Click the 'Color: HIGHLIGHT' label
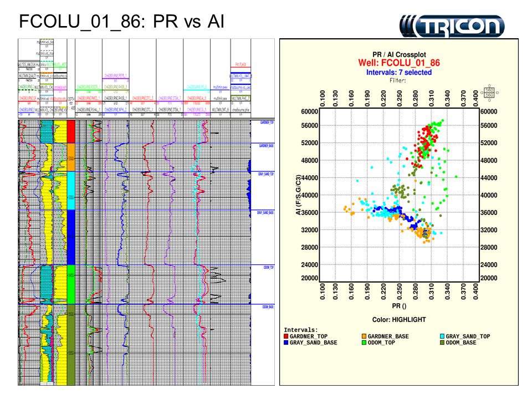Image resolution: width=532 pixels, height=399 pixels. point(399,320)
